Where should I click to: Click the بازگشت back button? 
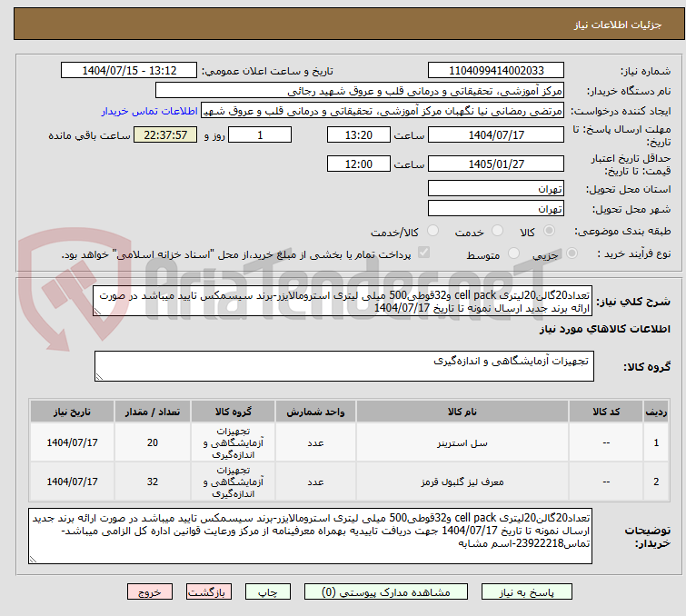(209, 592)
